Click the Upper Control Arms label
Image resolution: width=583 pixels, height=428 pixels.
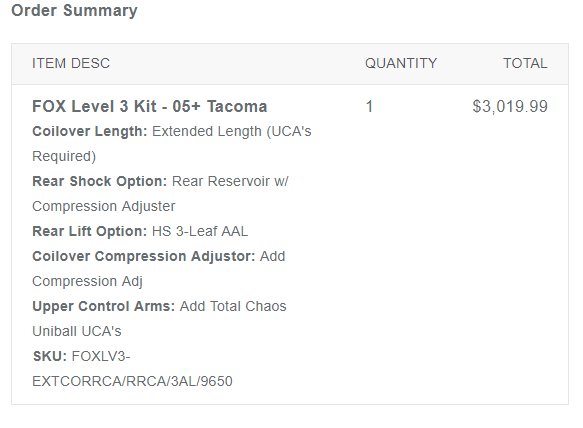tap(103, 306)
